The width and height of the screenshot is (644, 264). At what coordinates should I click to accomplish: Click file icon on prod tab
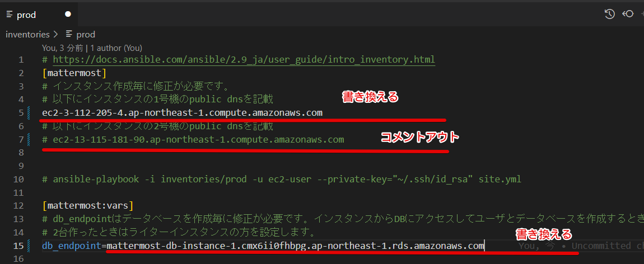pyautogui.click(x=10, y=15)
